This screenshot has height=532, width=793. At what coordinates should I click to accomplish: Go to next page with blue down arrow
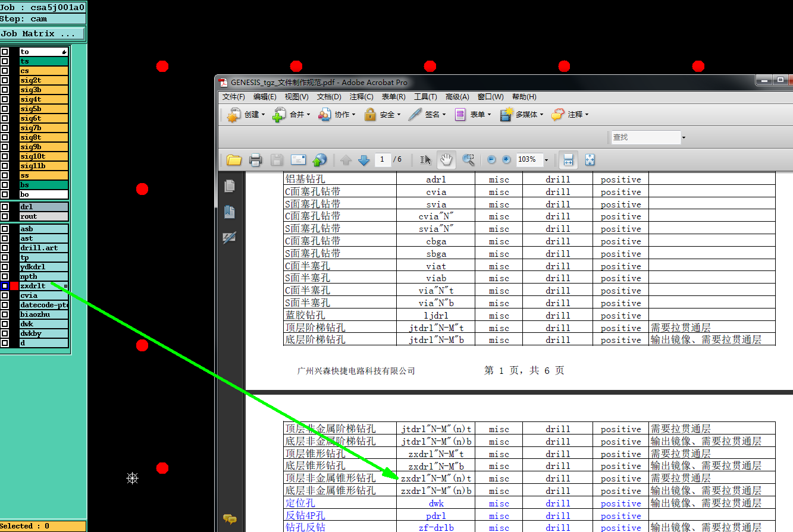[364, 160]
